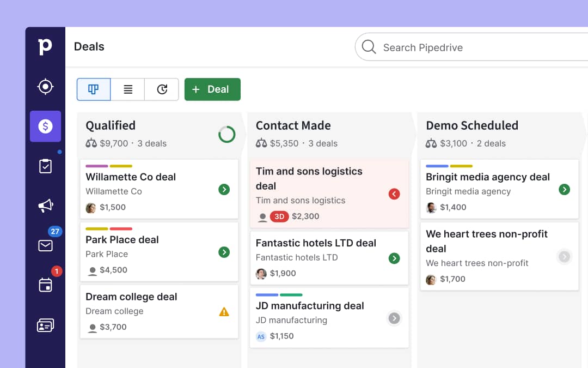Select the Deals dollar icon in sidebar
The image size is (588, 368).
click(45, 126)
